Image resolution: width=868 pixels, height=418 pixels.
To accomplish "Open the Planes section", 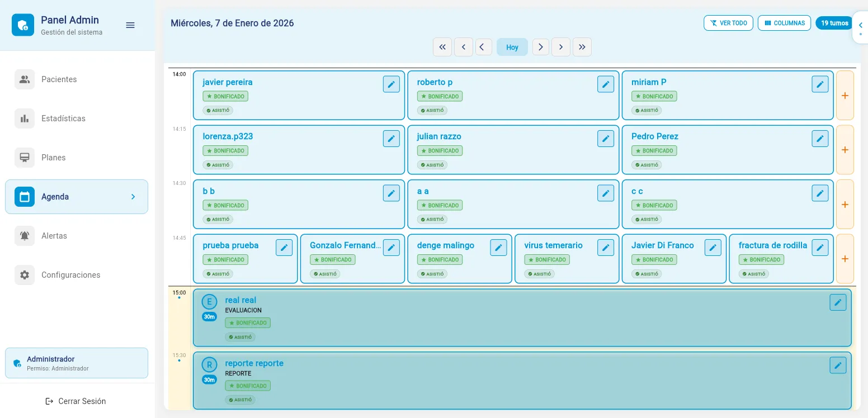I will click(77, 158).
